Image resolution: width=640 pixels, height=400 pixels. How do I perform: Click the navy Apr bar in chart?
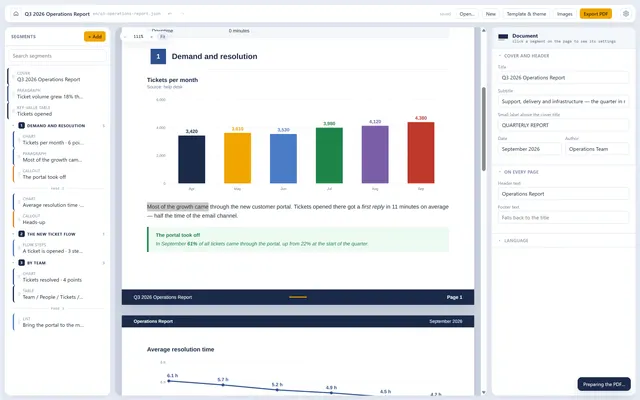[191, 160]
